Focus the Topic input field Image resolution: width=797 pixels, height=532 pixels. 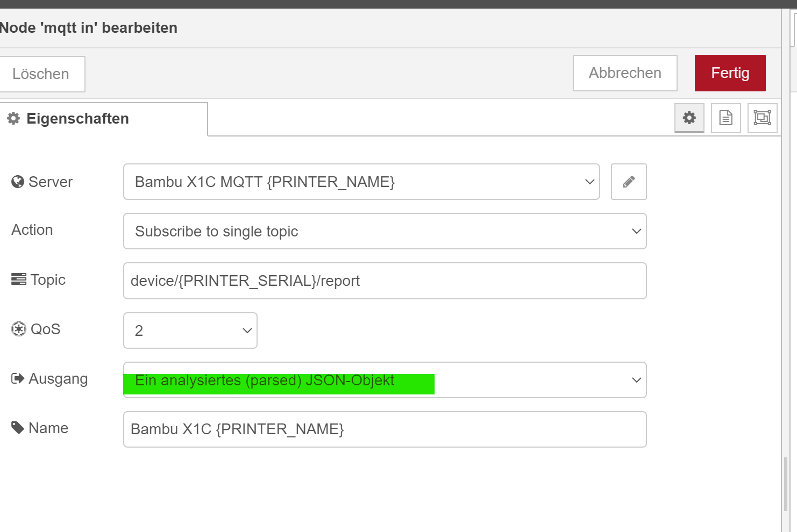click(x=385, y=281)
